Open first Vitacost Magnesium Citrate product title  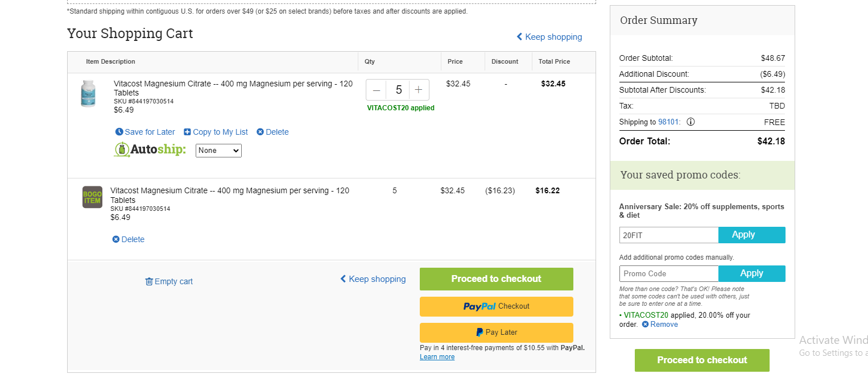pyautogui.click(x=233, y=88)
